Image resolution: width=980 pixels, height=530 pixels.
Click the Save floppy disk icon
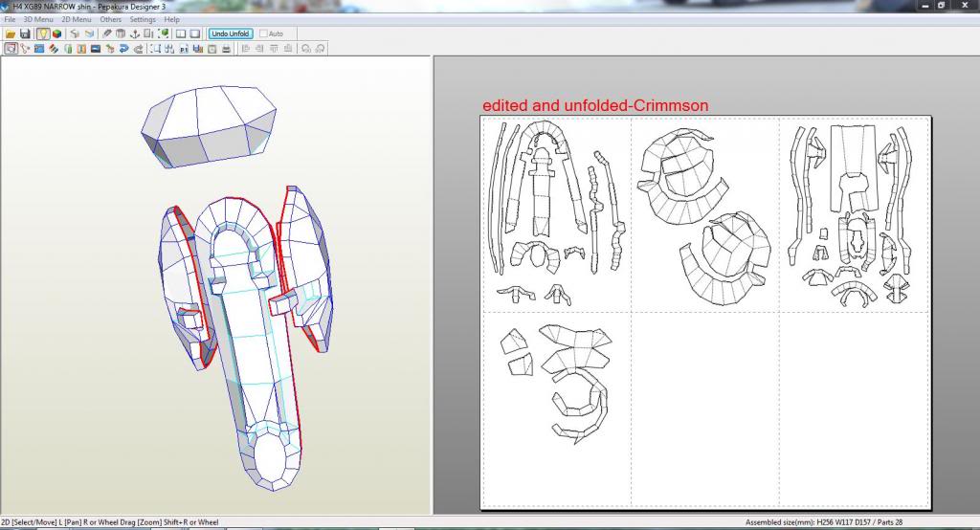pyautogui.click(x=25, y=33)
